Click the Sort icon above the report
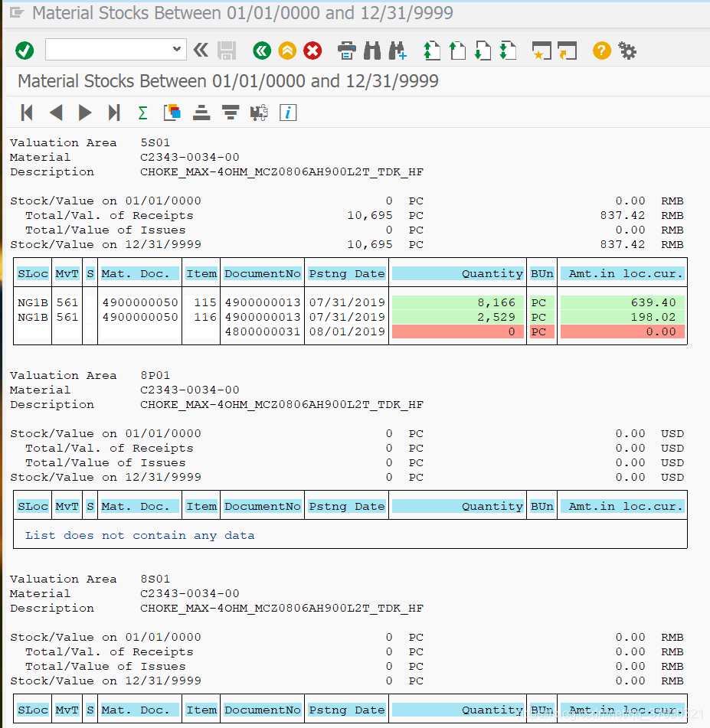 pyautogui.click(x=201, y=113)
